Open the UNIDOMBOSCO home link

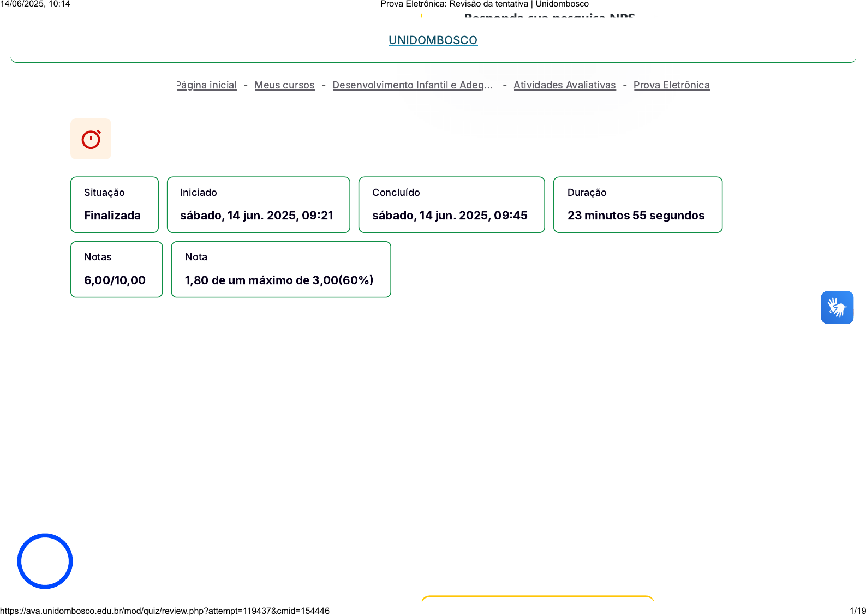point(433,40)
